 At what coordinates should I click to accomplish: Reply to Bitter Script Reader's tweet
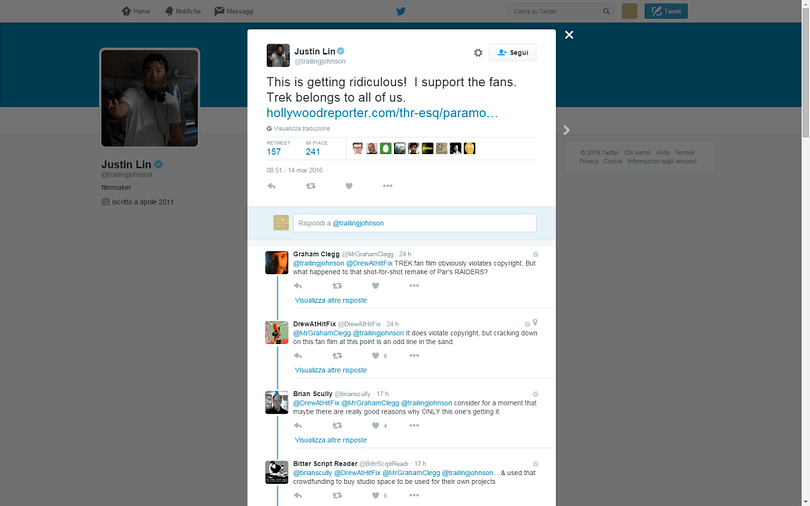(x=298, y=496)
